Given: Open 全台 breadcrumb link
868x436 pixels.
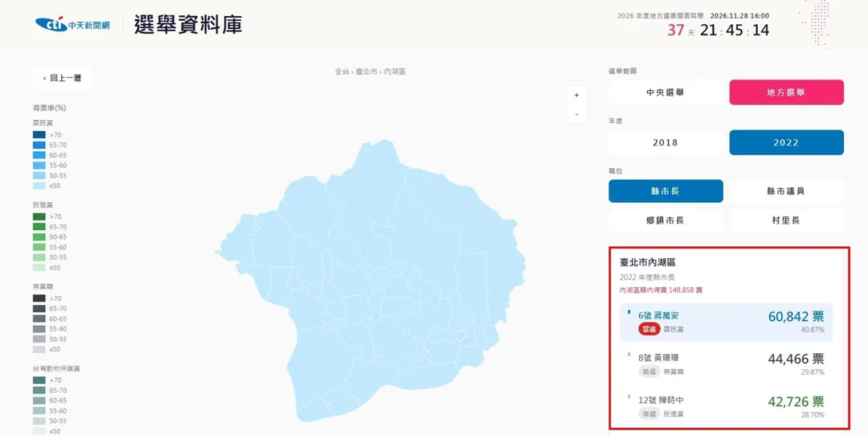Looking at the screenshot, I should pyautogui.click(x=342, y=72).
